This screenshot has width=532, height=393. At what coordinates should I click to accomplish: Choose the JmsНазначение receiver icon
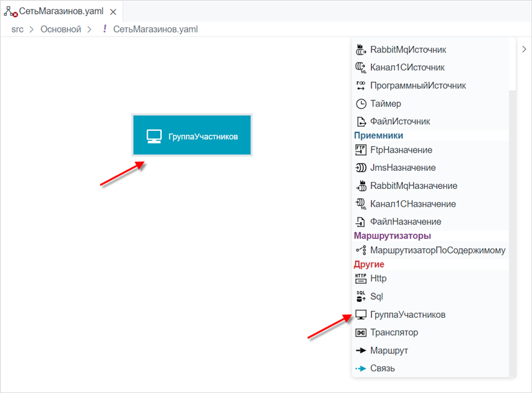360,168
